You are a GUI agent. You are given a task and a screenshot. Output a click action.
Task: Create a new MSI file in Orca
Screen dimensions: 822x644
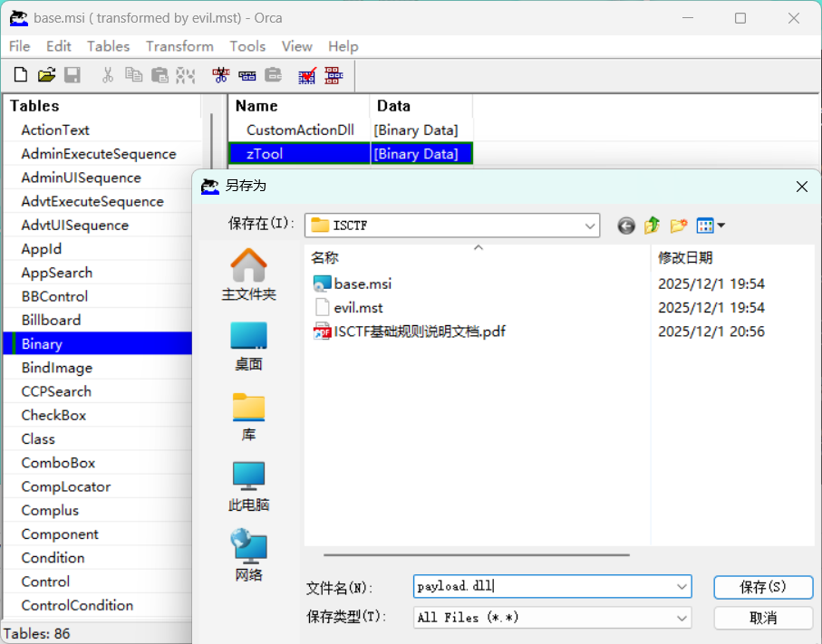[20, 75]
